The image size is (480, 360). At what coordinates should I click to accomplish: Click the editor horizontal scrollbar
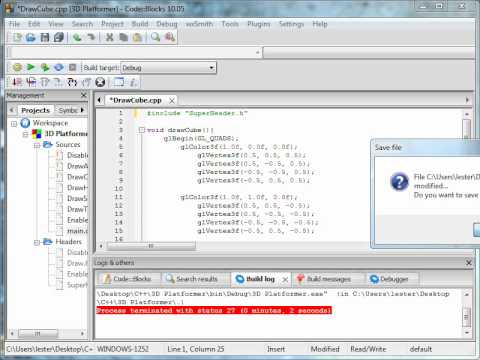[151, 246]
